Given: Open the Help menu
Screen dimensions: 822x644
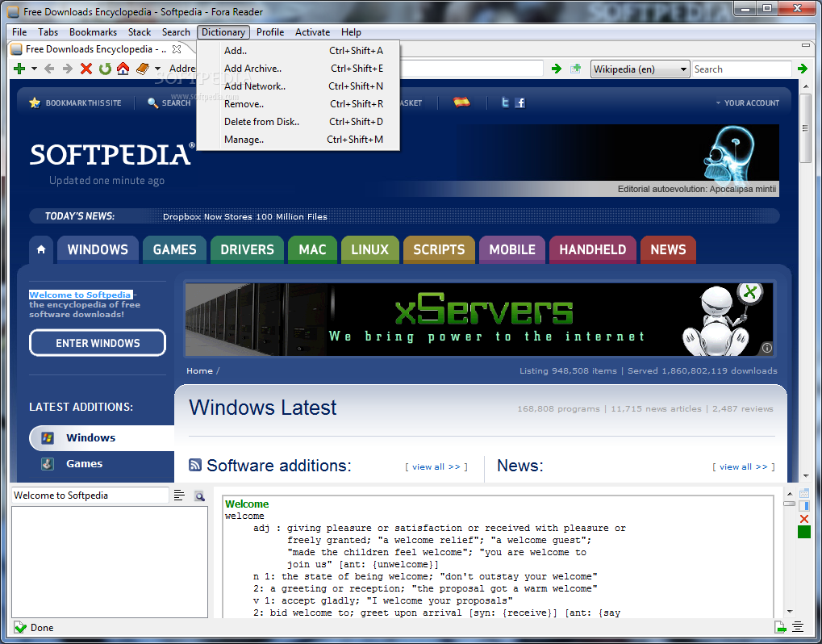Looking at the screenshot, I should [x=351, y=32].
